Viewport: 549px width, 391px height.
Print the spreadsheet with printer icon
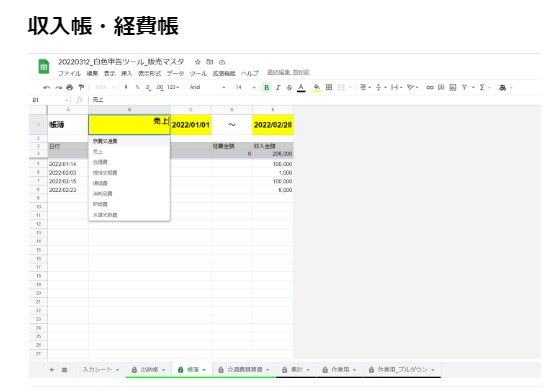(x=70, y=88)
